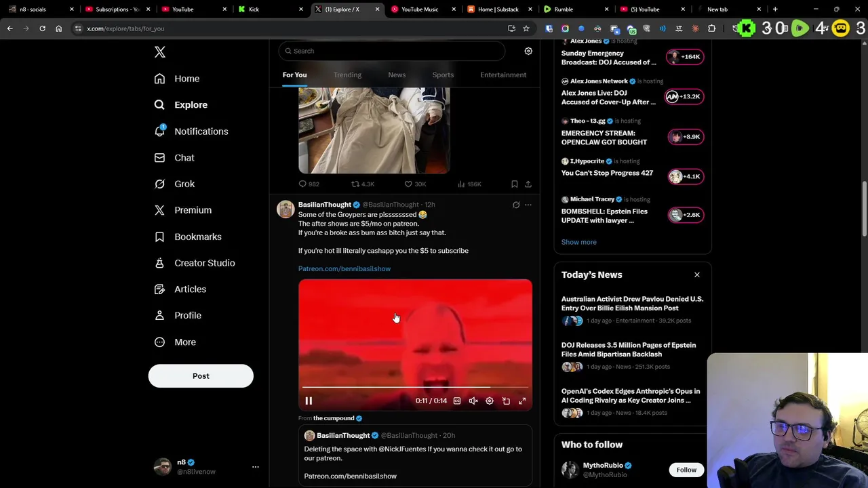
Task: Open Notifications in the sidebar
Action: [191, 131]
